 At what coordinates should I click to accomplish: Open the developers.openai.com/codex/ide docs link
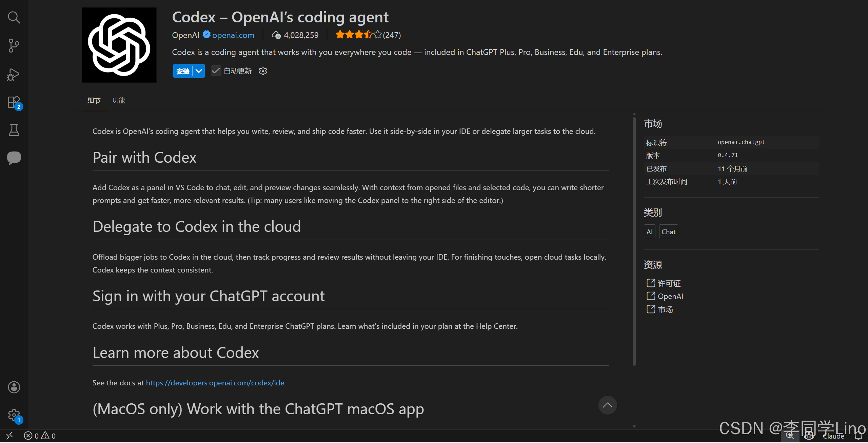click(x=215, y=383)
